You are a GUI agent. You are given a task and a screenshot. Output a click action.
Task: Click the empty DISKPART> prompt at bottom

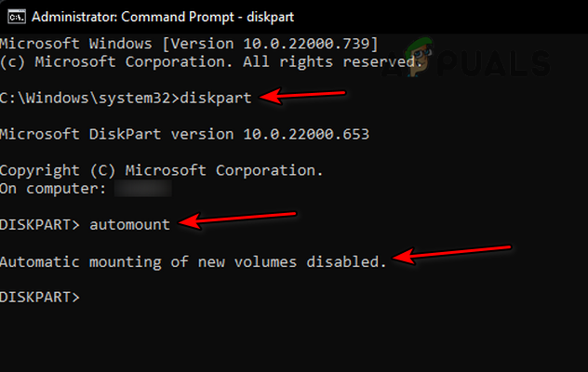point(40,298)
